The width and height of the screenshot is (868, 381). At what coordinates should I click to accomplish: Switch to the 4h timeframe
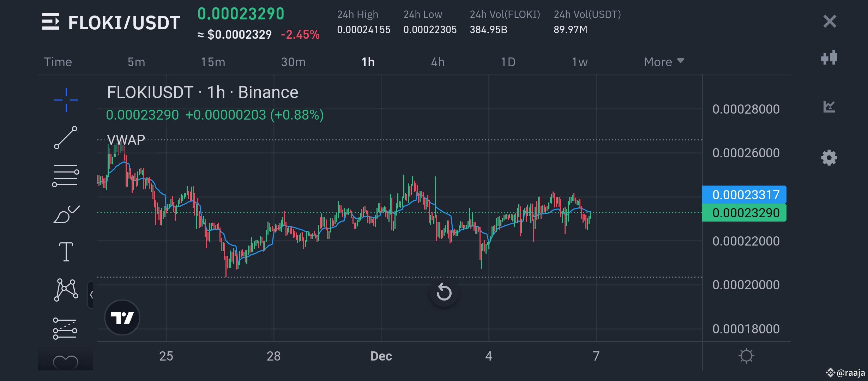pyautogui.click(x=438, y=62)
